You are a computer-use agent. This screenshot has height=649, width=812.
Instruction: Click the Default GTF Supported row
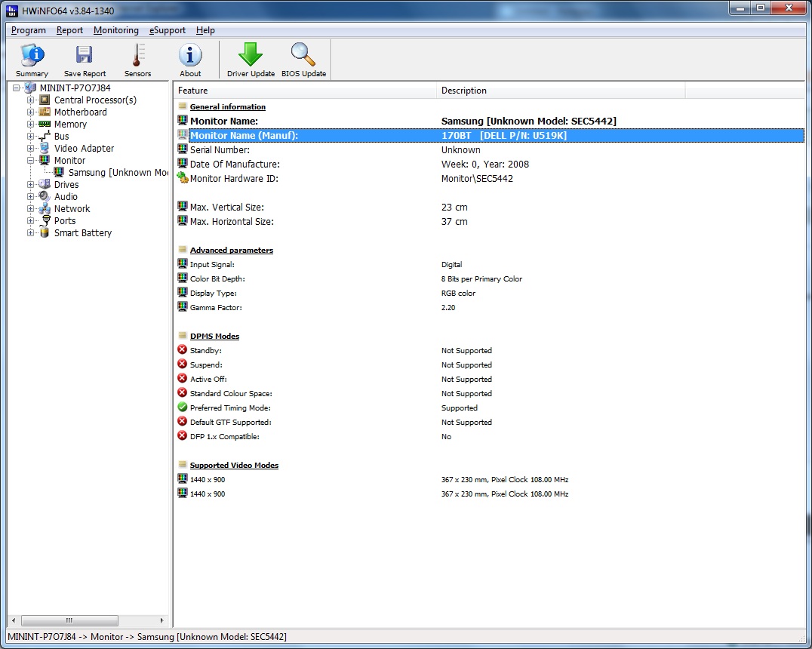[490, 422]
